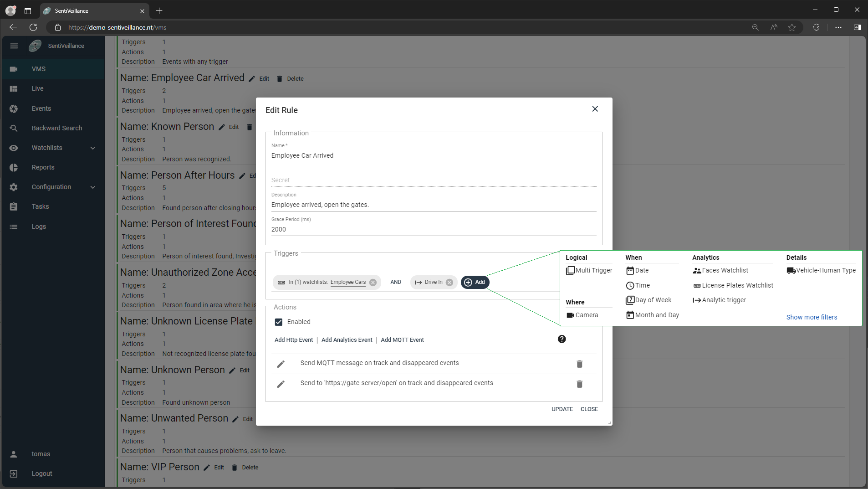Screen dimensions: 868x489
Task: Select the Camera filter under Where
Action: click(582, 315)
